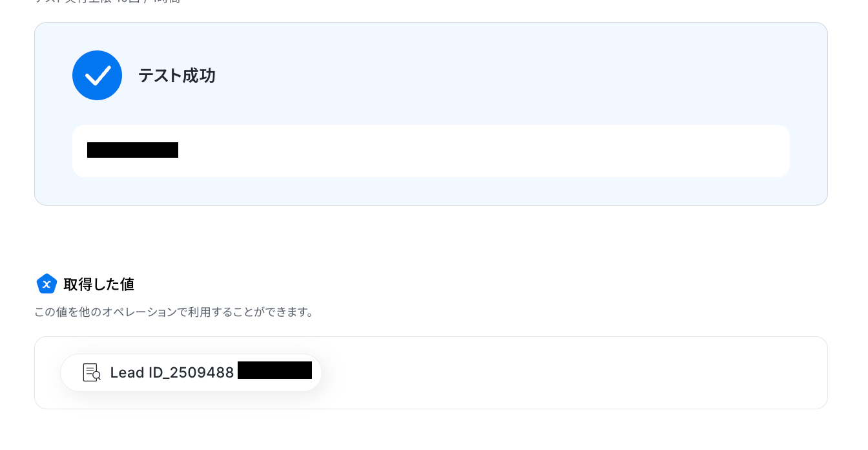The width and height of the screenshot is (868, 450).
Task: Click blank space right of テスト成功
Action: [x=491, y=76]
